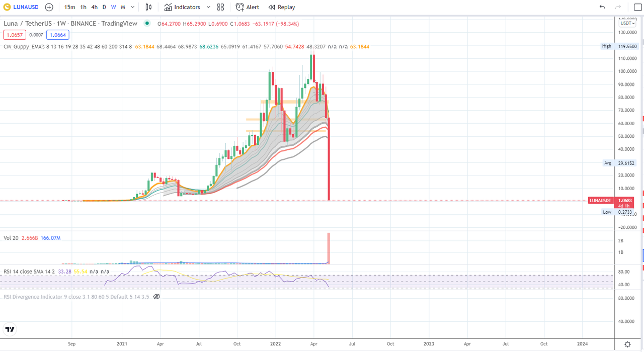Select the 15m timeframe

click(x=70, y=7)
